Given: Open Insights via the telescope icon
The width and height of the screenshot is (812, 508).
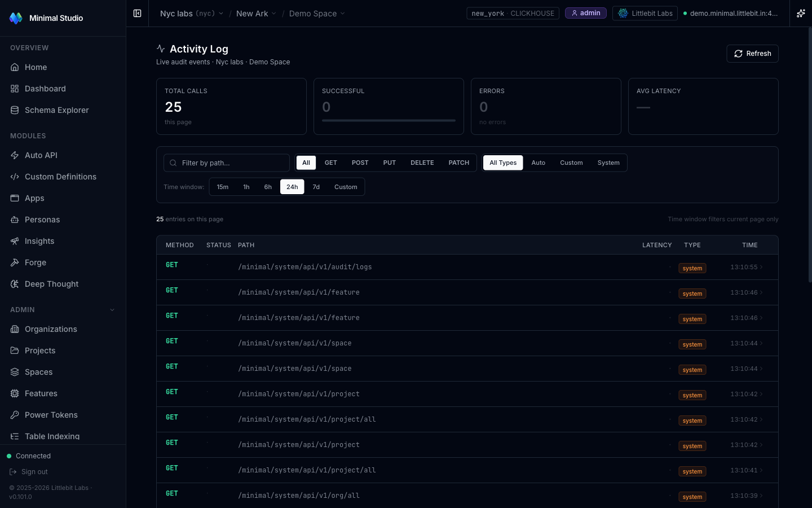Looking at the screenshot, I should (x=15, y=241).
